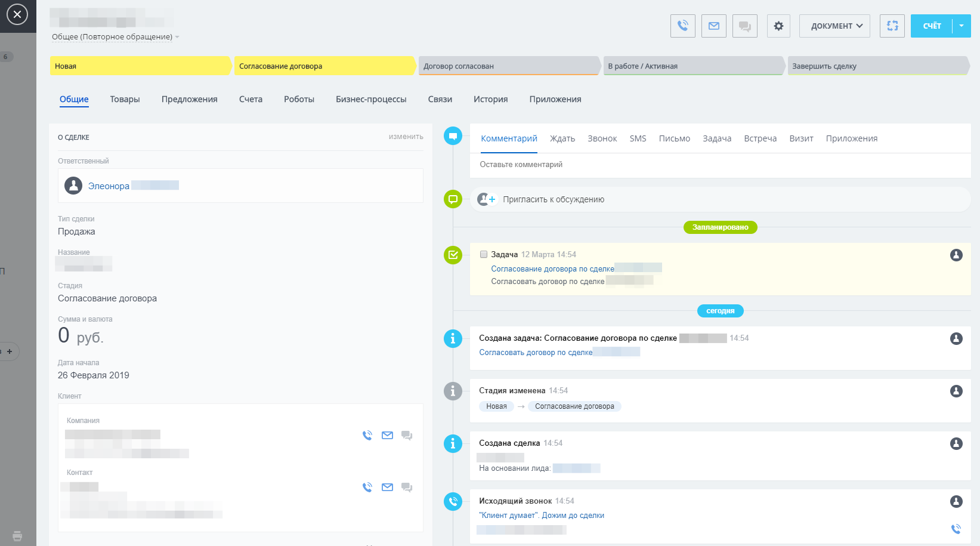Image resolution: width=980 pixels, height=546 pixels.
Task: Select the Визит timeline tab
Action: (801, 138)
